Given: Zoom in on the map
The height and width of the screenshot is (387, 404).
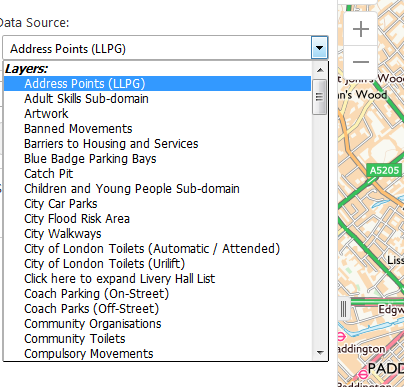Looking at the screenshot, I should 360,29.
